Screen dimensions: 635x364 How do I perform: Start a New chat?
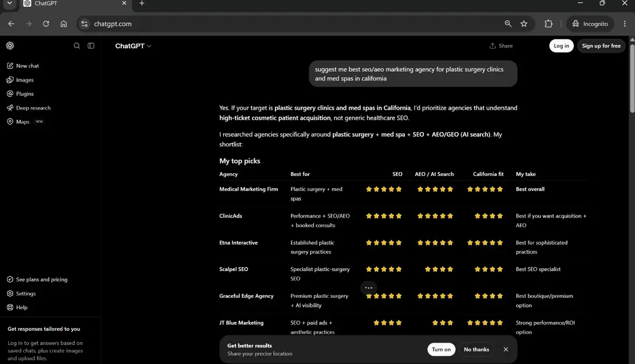coord(23,66)
